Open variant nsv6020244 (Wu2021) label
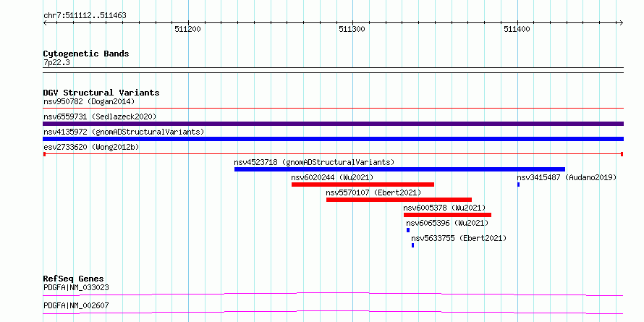This screenshot has width=644, height=322. point(332,177)
